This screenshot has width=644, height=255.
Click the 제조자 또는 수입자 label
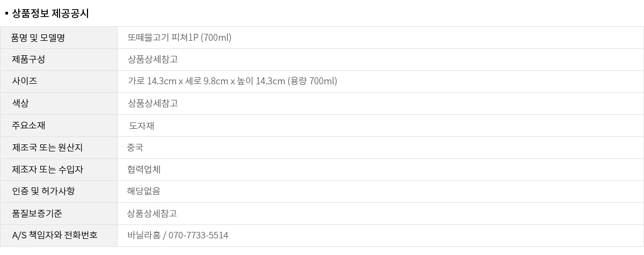pyautogui.click(x=47, y=170)
